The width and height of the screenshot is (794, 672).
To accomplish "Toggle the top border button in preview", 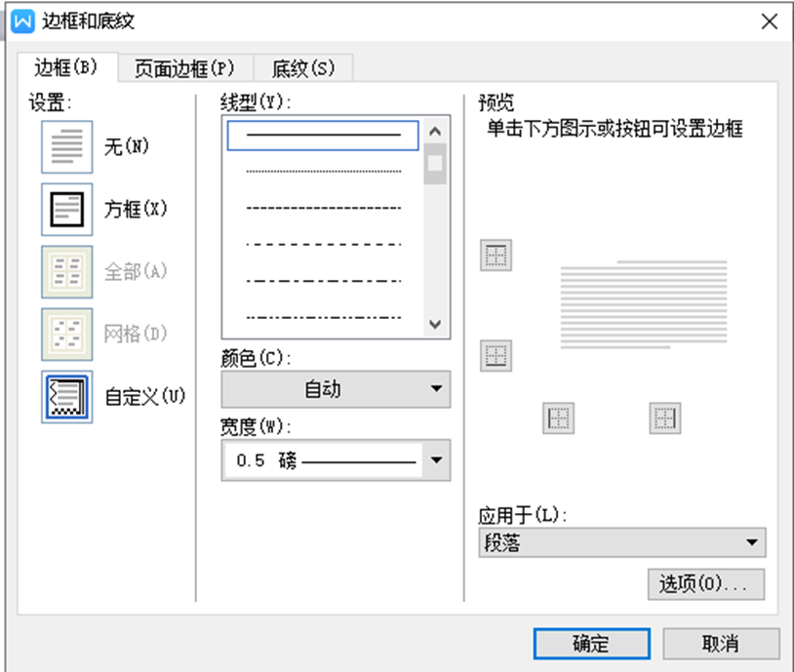I will point(496,257).
